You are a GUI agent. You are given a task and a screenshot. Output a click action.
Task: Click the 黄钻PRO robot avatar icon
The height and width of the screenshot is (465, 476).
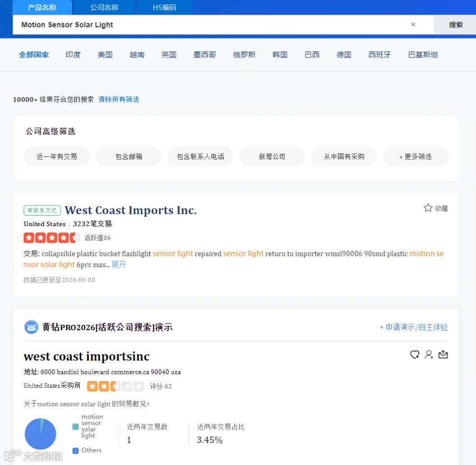click(x=31, y=327)
